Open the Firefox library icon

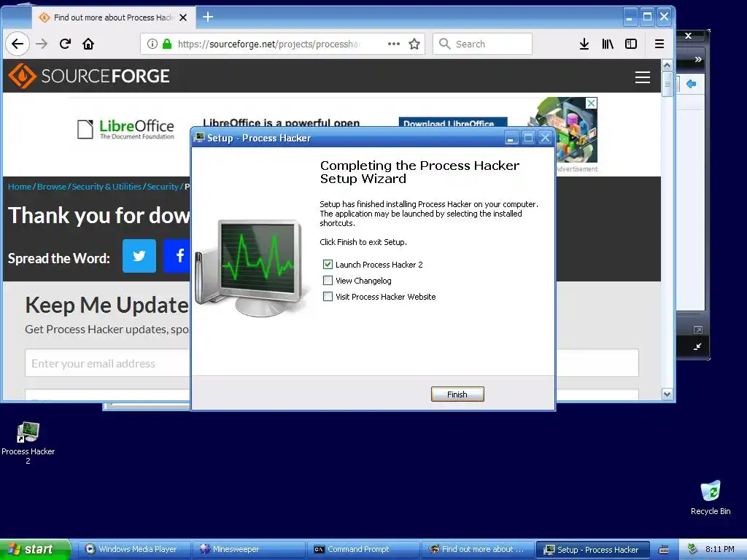tap(608, 44)
